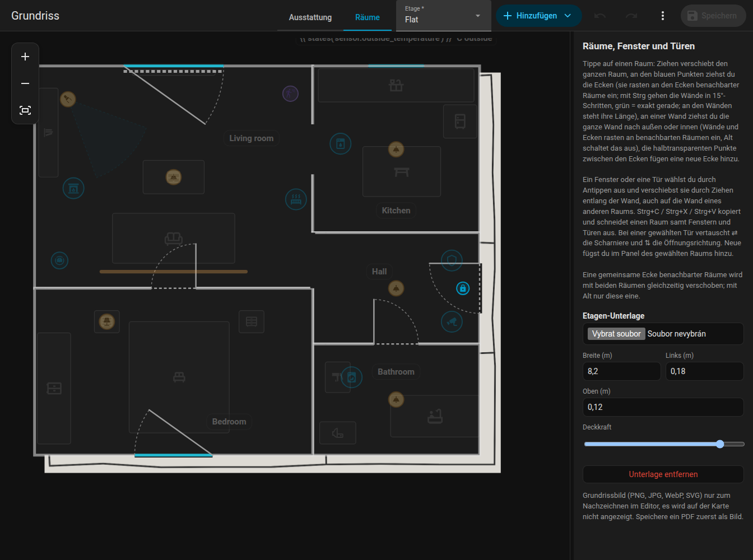Switch to the Räume tab
Screen dimensions: 753x560
[x=368, y=17]
